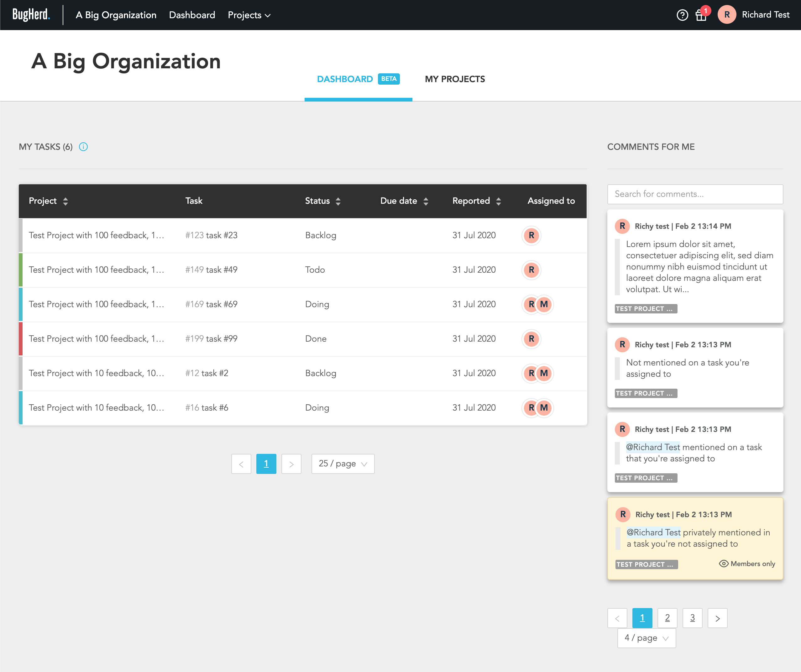The image size is (801, 672).
Task: Go to next comments page arrow
Action: click(717, 618)
